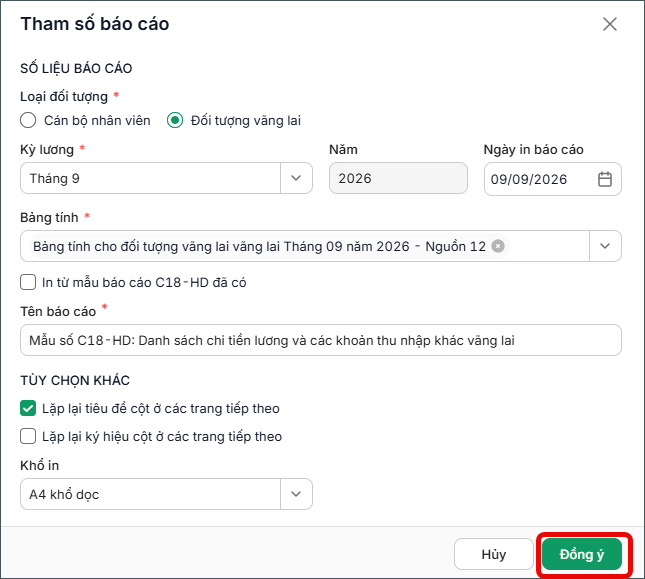This screenshot has width=645, height=579.
Task: Remove the selected Bảng tính tag
Action: 498,246
